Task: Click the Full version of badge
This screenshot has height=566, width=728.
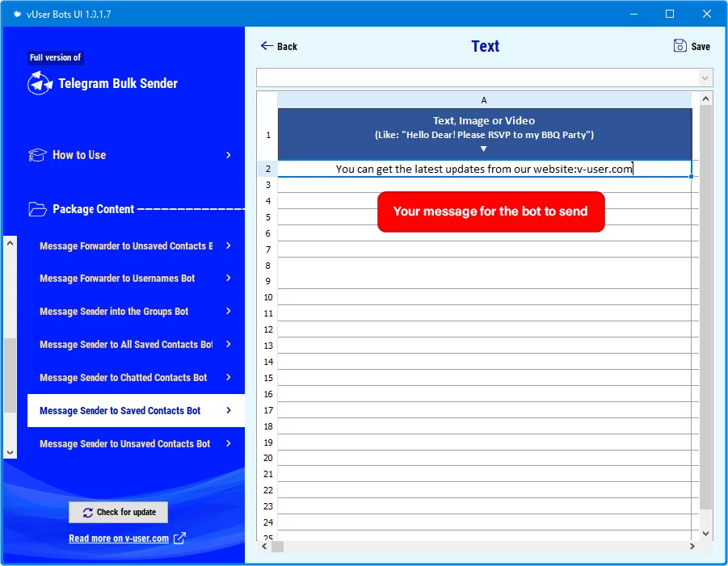Action: click(55, 57)
